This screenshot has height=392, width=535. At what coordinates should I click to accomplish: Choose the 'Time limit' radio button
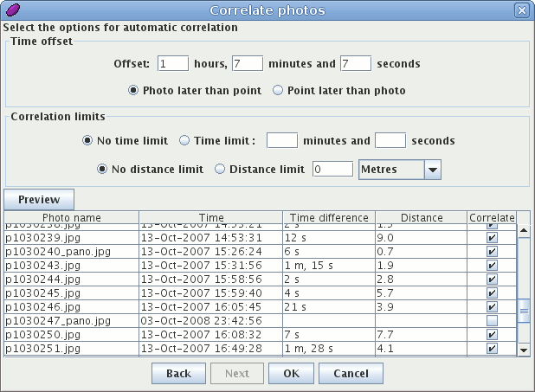(184, 140)
